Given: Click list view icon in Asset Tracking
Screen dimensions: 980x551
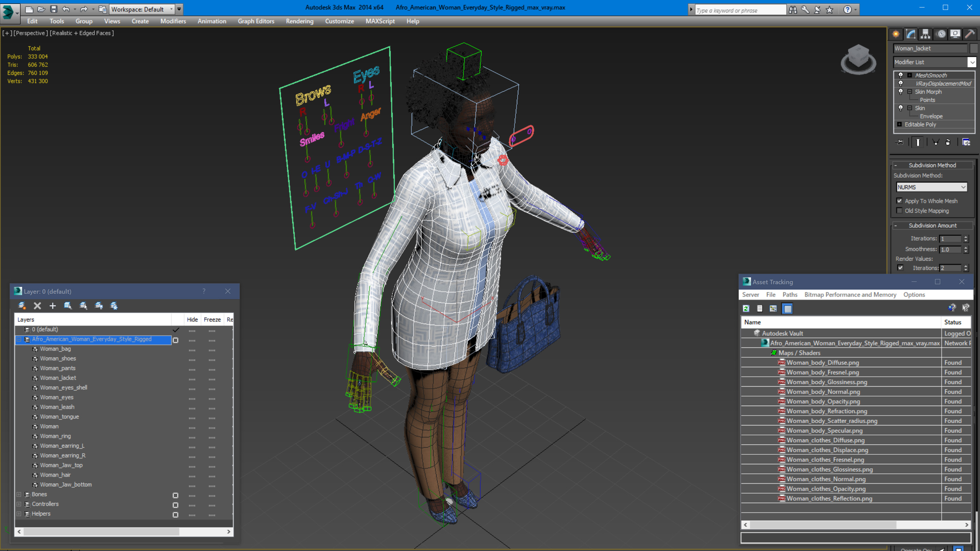Looking at the screenshot, I should [x=760, y=309].
